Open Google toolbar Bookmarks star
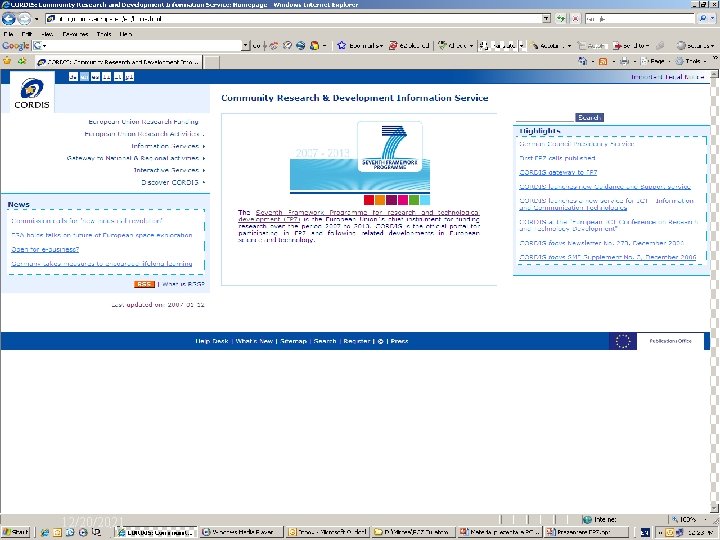This screenshot has width=720, height=540. pyautogui.click(x=360, y=45)
